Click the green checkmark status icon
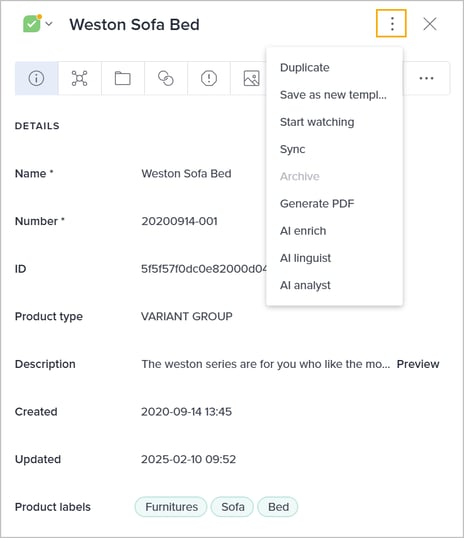Viewport: 464px width, 538px height. (x=32, y=24)
